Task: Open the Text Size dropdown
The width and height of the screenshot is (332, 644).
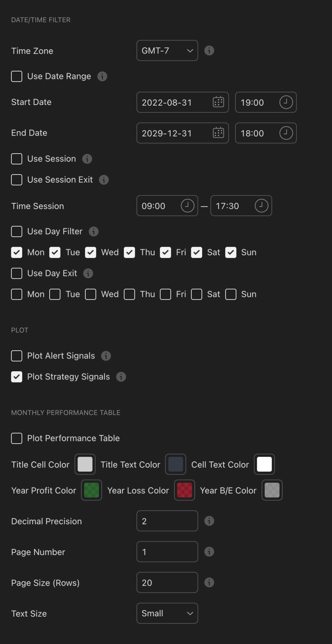Action: click(167, 613)
